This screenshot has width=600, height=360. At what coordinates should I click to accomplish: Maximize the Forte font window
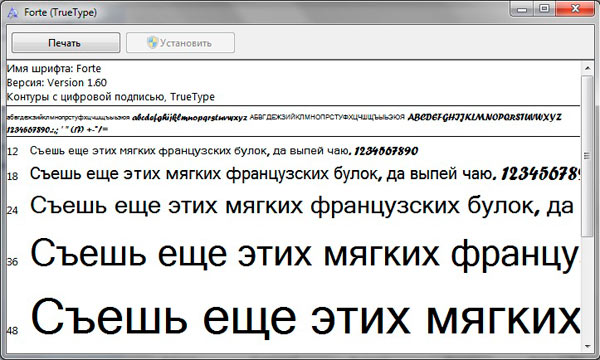coord(544,9)
